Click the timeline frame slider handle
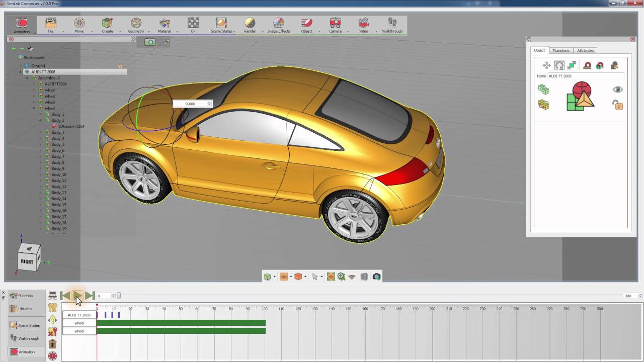The height and width of the screenshot is (362, 644). 119,296
